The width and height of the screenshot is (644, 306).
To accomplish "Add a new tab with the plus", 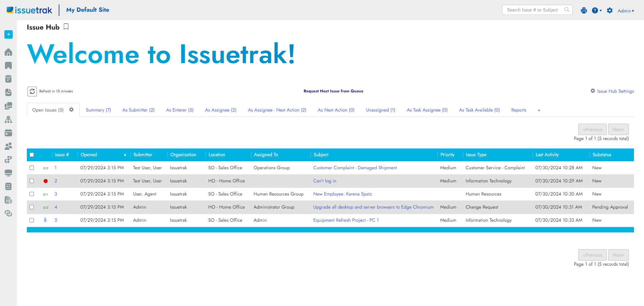I will coord(539,110).
